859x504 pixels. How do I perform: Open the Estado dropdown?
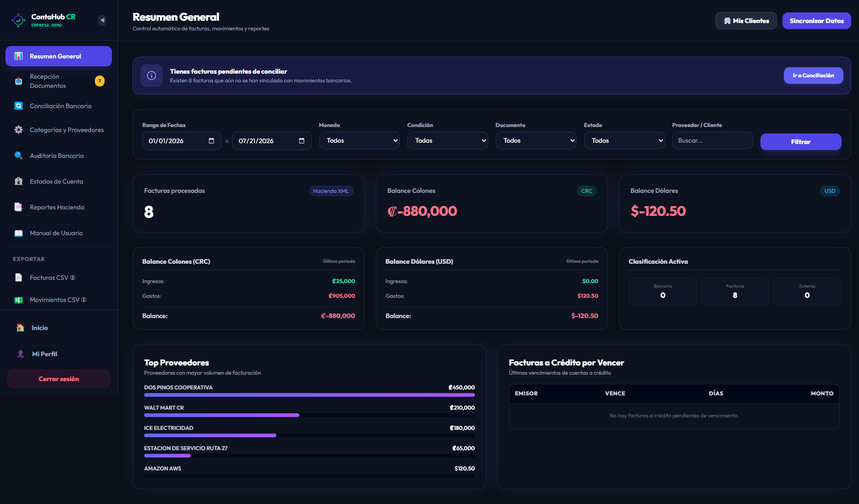(x=624, y=140)
